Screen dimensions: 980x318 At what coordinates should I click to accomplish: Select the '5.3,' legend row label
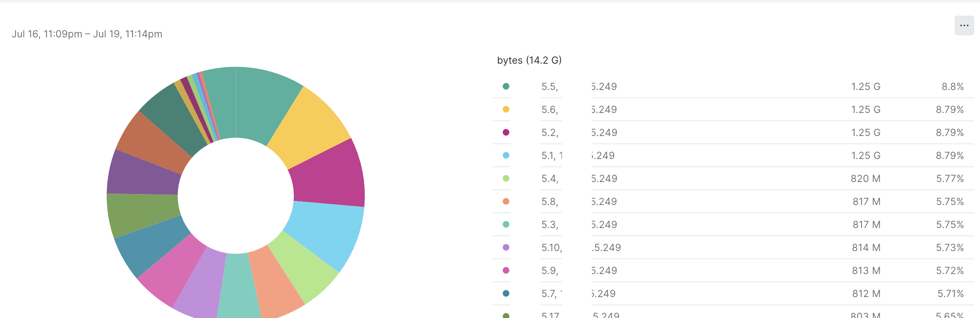(550, 225)
